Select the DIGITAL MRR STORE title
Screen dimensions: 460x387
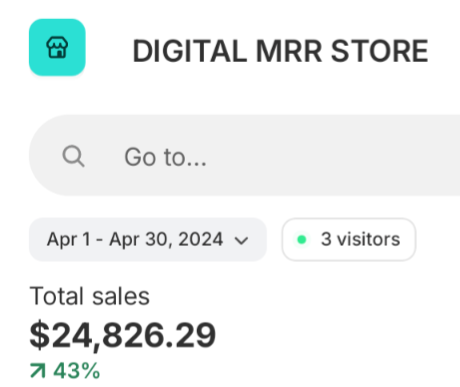coord(280,51)
